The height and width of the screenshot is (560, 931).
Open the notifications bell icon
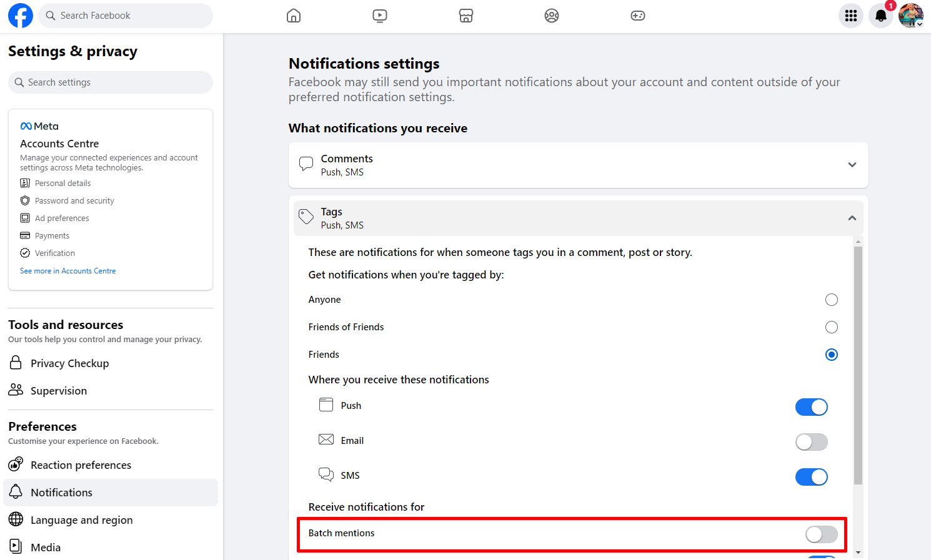881,16
